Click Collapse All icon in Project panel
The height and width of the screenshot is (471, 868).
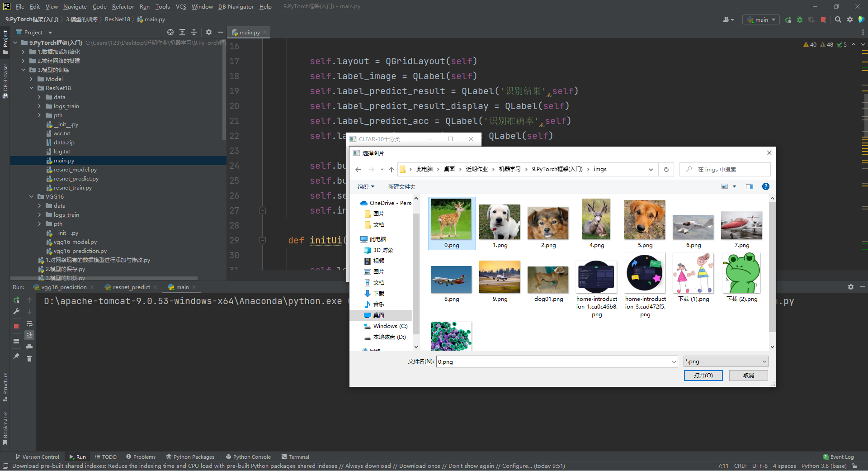194,32
